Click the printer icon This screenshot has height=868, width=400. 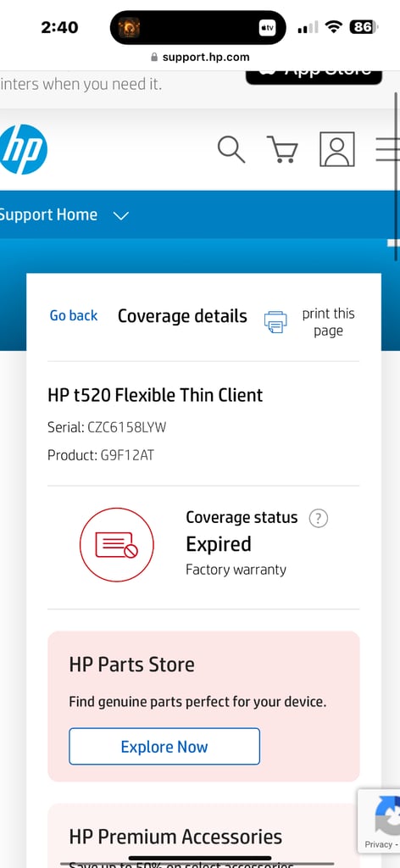pyautogui.click(x=275, y=322)
